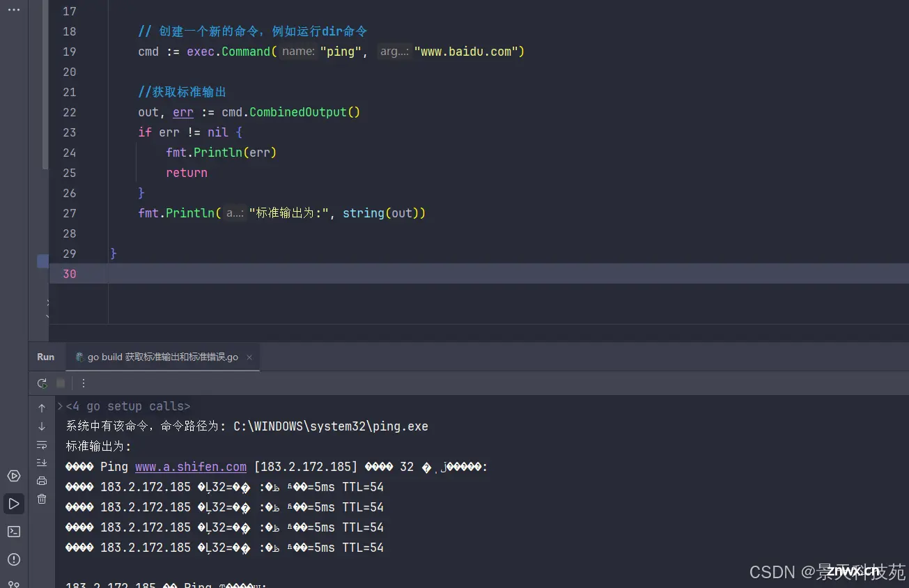Click the 'name:' parameter hint on line 19
This screenshot has height=588, width=909.
coord(299,52)
